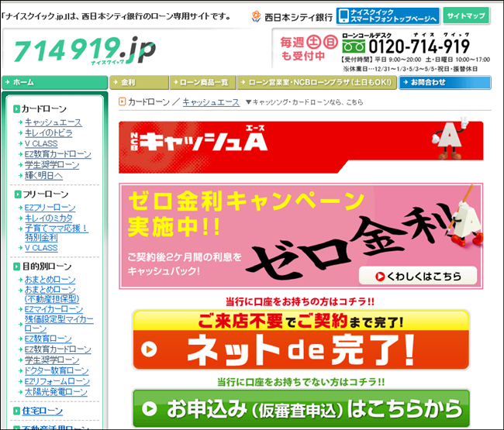Image resolution: width=504 pixels, height=430 pixels.
Task: Open V CLASS under カードローン
Action: (41, 143)
